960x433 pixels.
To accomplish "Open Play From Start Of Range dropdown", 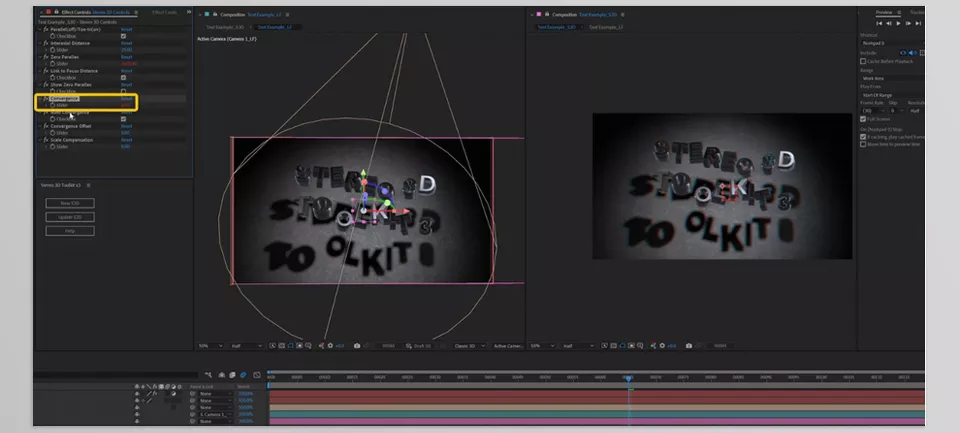I will click(x=893, y=95).
